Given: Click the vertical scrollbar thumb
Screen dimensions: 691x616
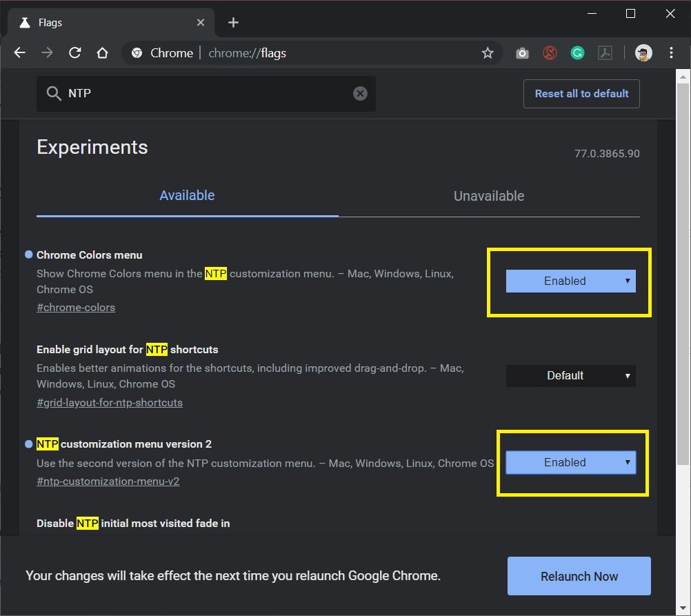Looking at the screenshot, I should coord(683,273).
